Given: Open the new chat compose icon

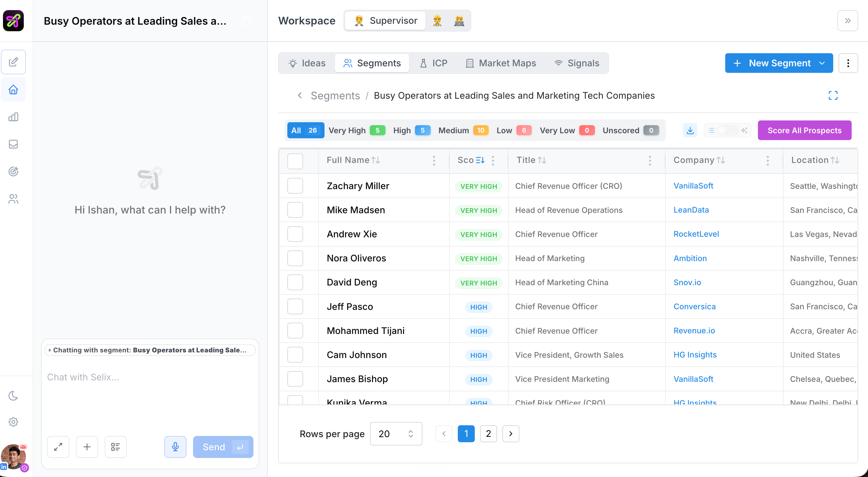Looking at the screenshot, I should [x=13, y=62].
